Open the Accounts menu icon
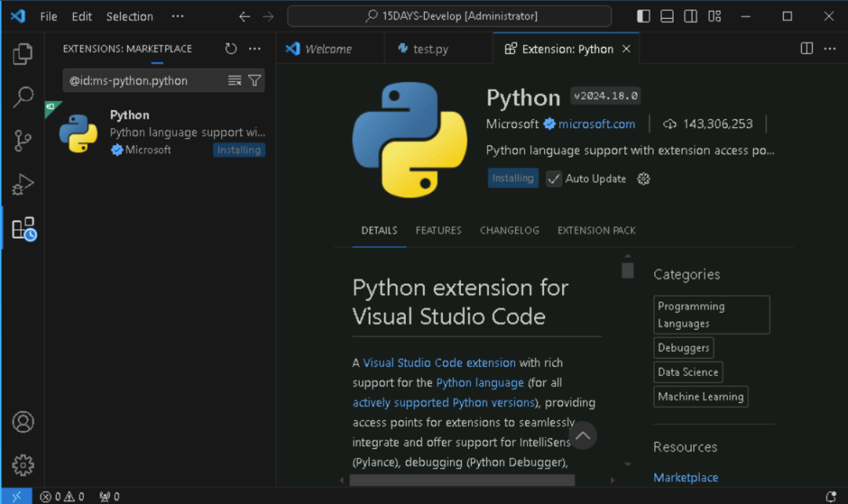 [23, 422]
